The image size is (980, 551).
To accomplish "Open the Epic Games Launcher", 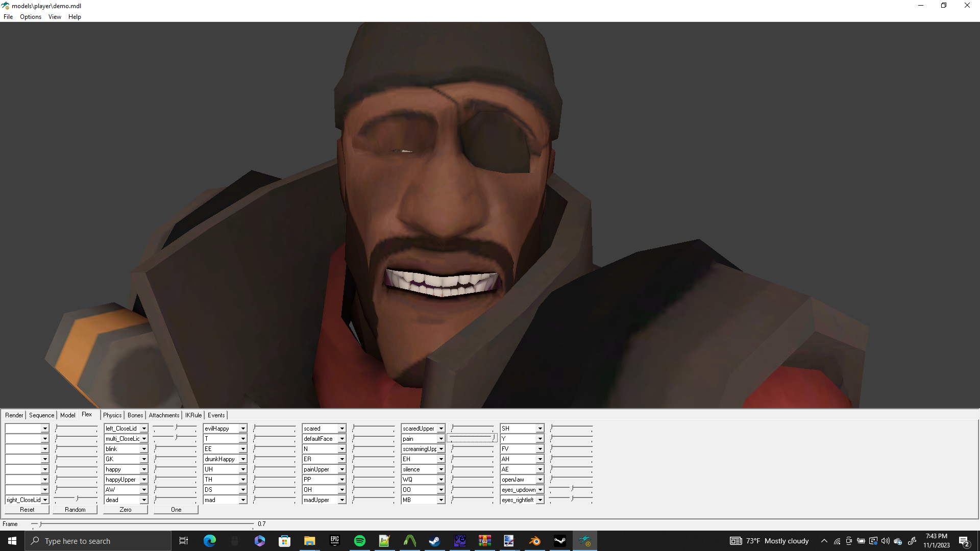I will [335, 541].
